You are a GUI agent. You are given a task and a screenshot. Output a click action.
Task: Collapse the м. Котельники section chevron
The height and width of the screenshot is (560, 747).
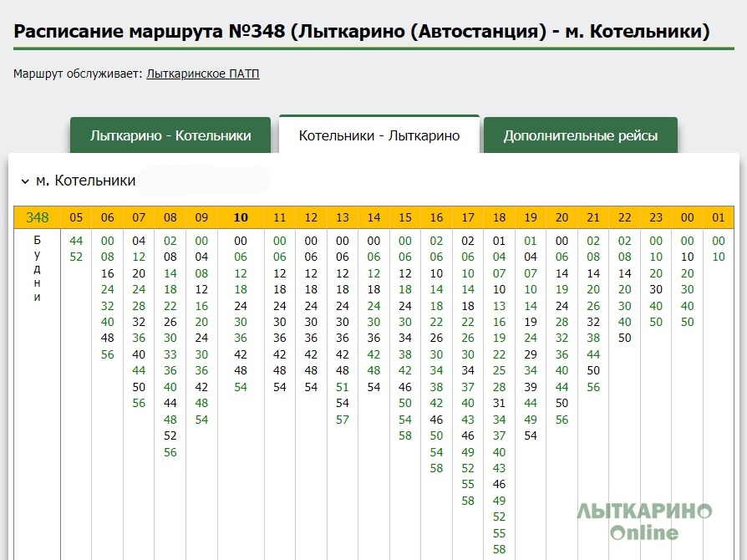(25, 181)
